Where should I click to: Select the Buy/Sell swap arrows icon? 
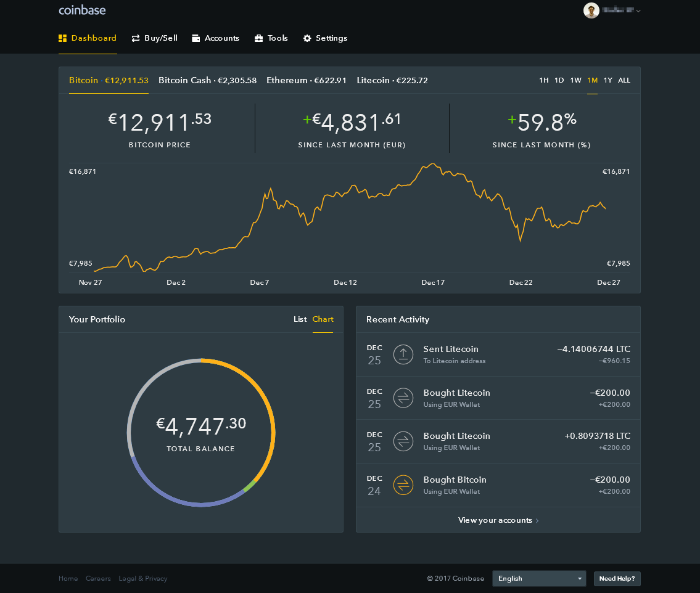(x=134, y=38)
